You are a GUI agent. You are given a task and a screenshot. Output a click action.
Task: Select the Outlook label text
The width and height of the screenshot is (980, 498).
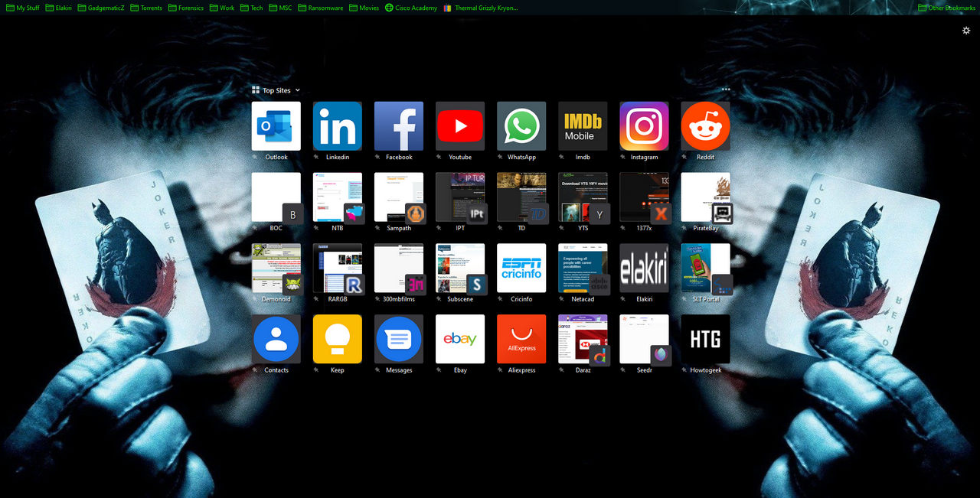pyautogui.click(x=276, y=157)
